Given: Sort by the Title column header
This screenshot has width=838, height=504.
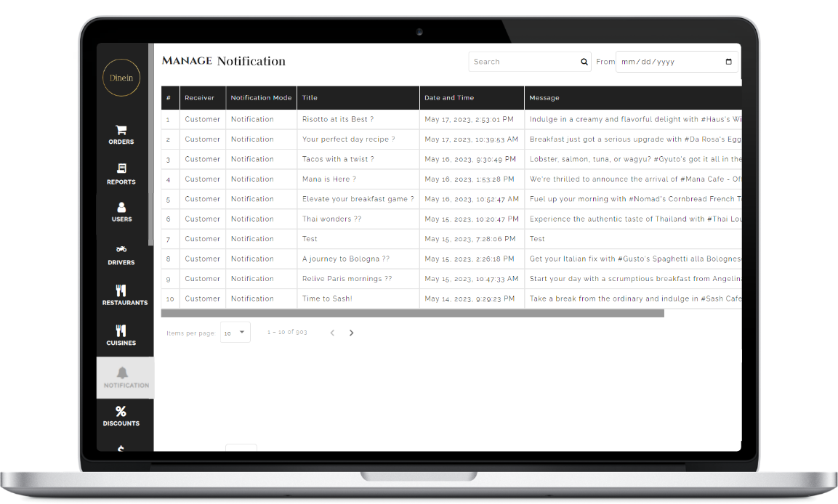Looking at the screenshot, I should pyautogui.click(x=310, y=98).
